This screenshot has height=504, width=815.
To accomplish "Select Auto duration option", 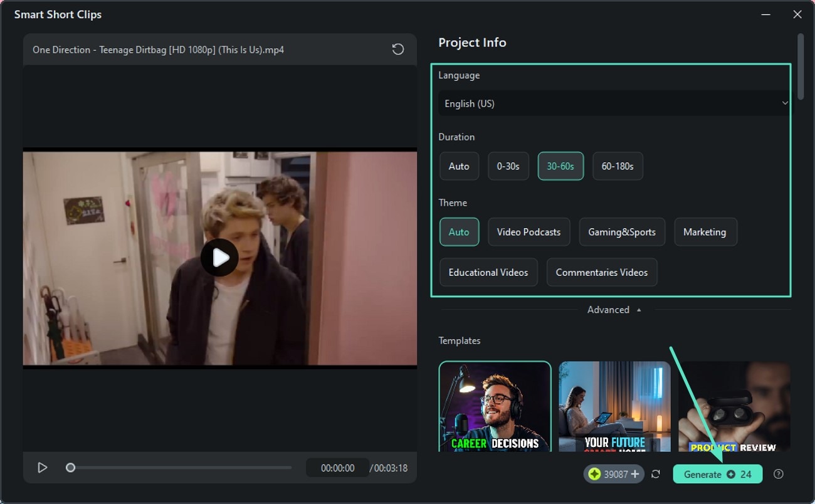I will (x=459, y=166).
